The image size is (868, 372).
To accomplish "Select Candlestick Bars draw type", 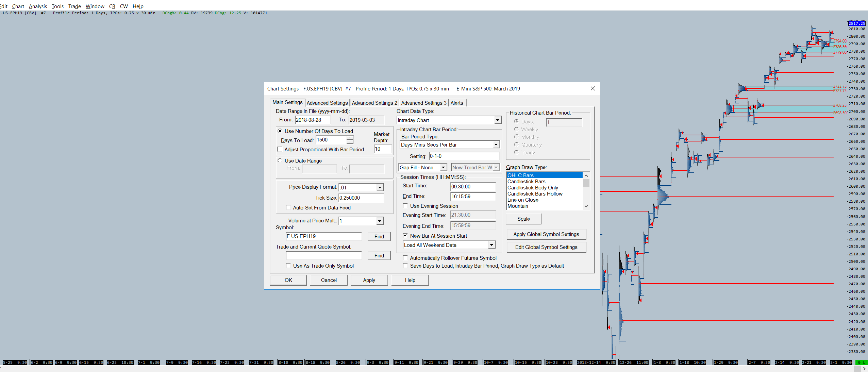I will point(526,182).
